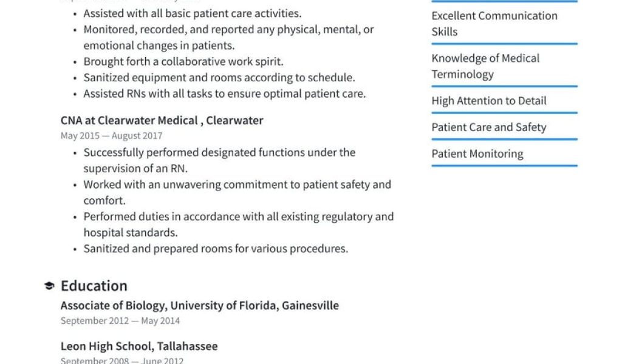The width and height of the screenshot is (622, 364).
Task: Click the September 2012 — May 2014 date range
Action: [x=120, y=321]
